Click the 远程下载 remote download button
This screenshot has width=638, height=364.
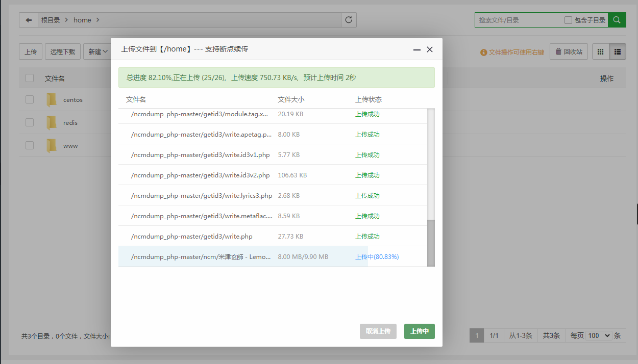tap(63, 51)
